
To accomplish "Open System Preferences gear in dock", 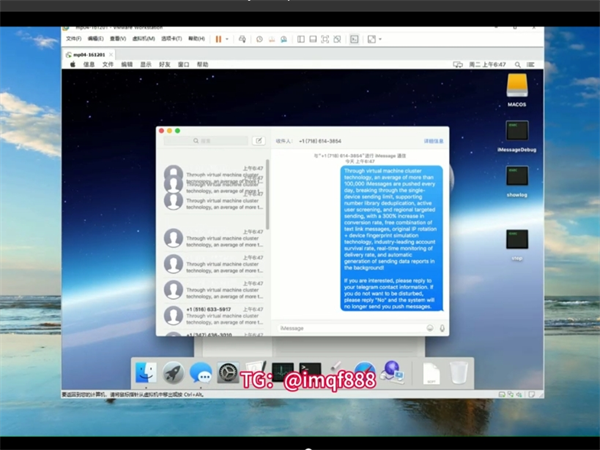I will (x=228, y=374).
